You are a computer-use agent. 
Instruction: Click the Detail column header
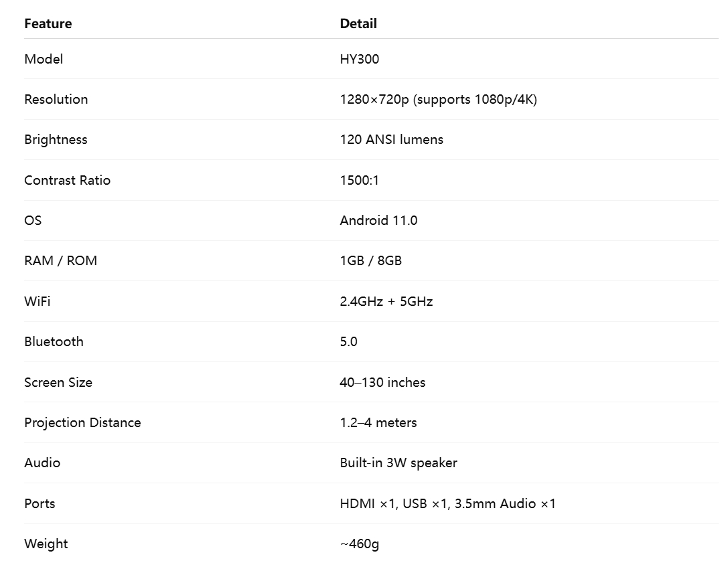pos(358,23)
